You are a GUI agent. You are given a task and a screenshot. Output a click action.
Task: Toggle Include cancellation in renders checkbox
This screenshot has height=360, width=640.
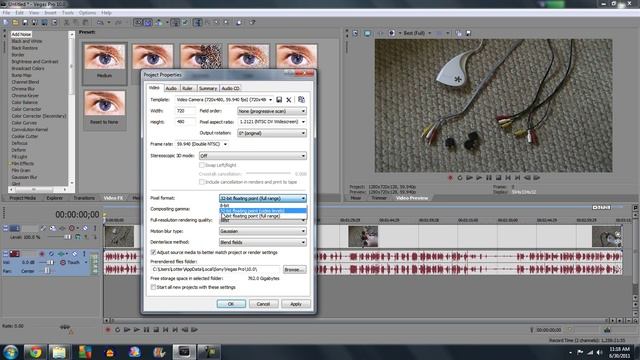pyautogui.click(x=202, y=182)
